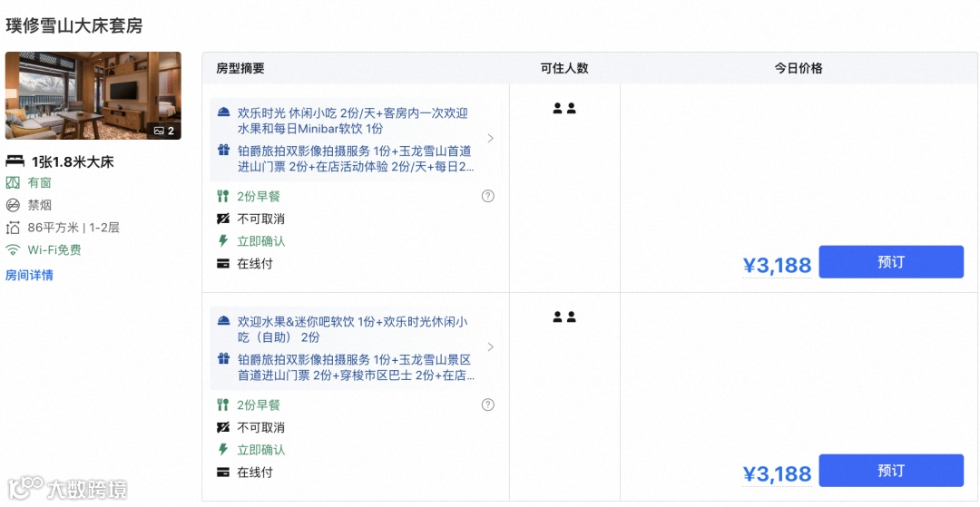
Task: Click the bed icon next to 1张1.8米大床
Action: [15, 161]
